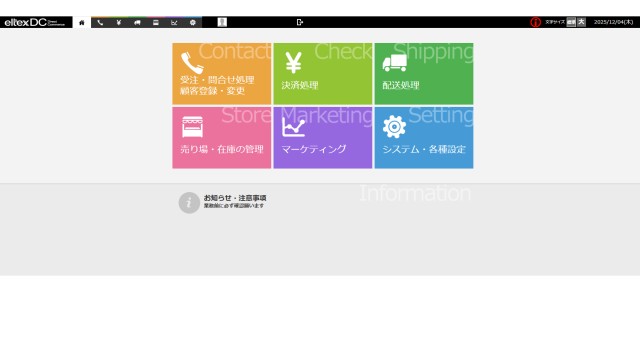Screen dimensions: 640x360
Task: Set font size to standard (標準)
Action: (x=571, y=22)
